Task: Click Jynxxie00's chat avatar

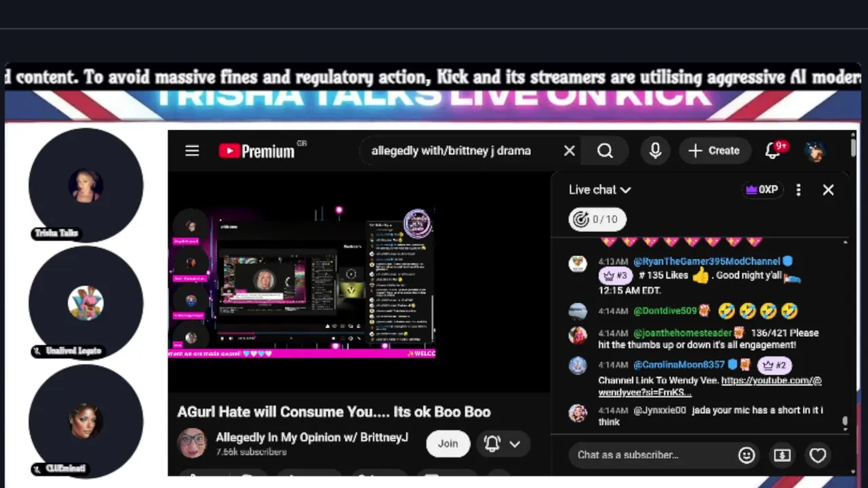Action: pos(578,413)
